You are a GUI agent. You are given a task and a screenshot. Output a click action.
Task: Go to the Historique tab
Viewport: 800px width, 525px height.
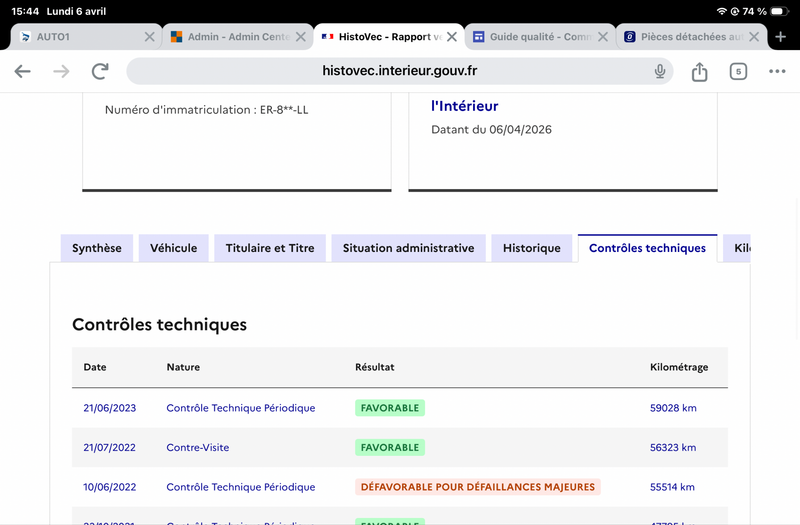pyautogui.click(x=532, y=248)
